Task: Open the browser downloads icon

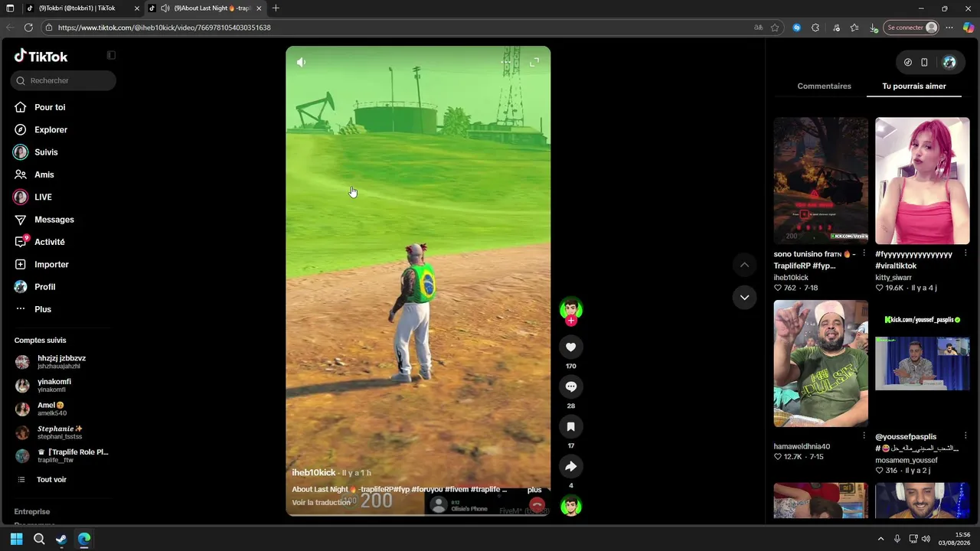Action: [x=874, y=28]
